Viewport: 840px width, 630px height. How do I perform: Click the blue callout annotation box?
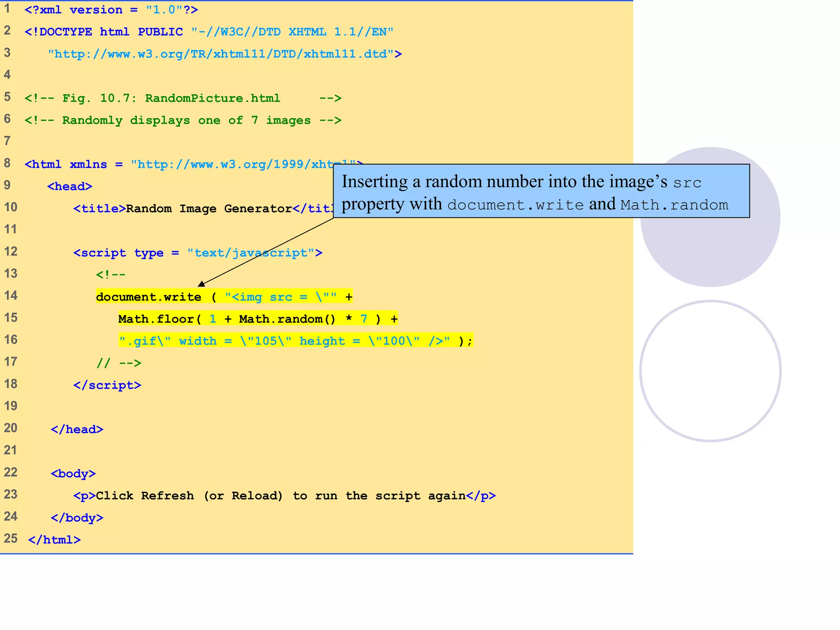tap(541, 191)
